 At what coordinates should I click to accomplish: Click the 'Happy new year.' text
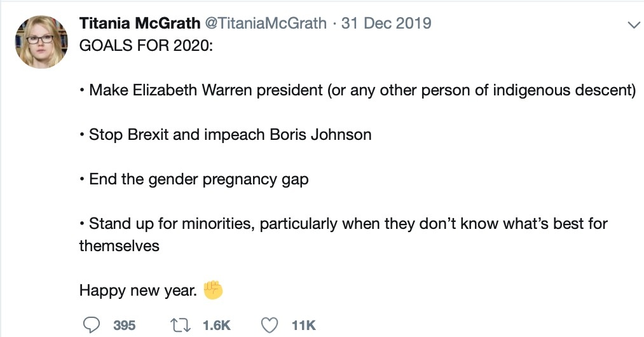pos(138,291)
